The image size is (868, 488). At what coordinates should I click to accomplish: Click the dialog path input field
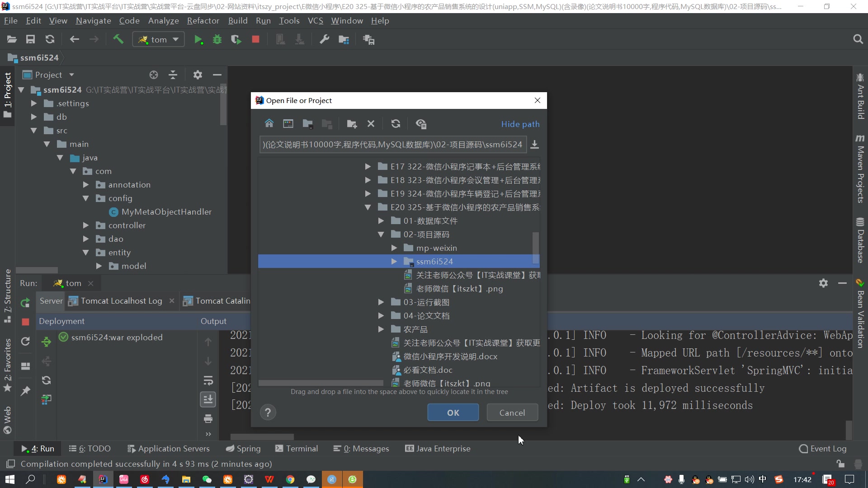point(393,145)
